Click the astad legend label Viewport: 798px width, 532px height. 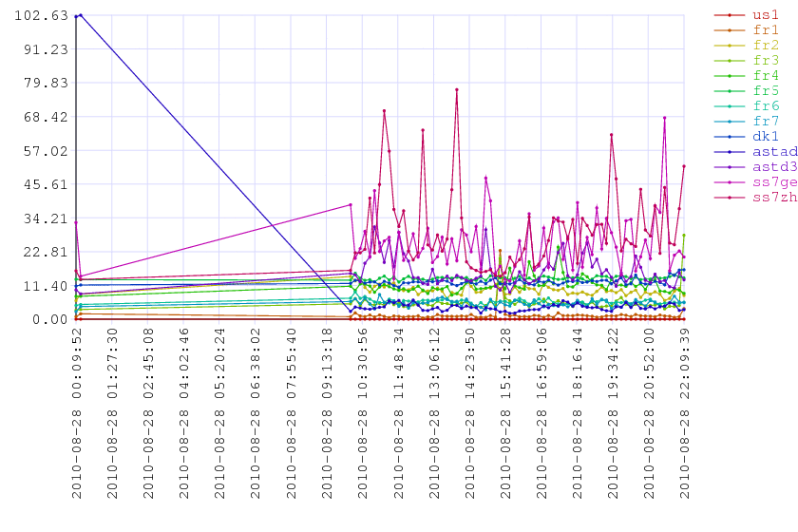772,152
